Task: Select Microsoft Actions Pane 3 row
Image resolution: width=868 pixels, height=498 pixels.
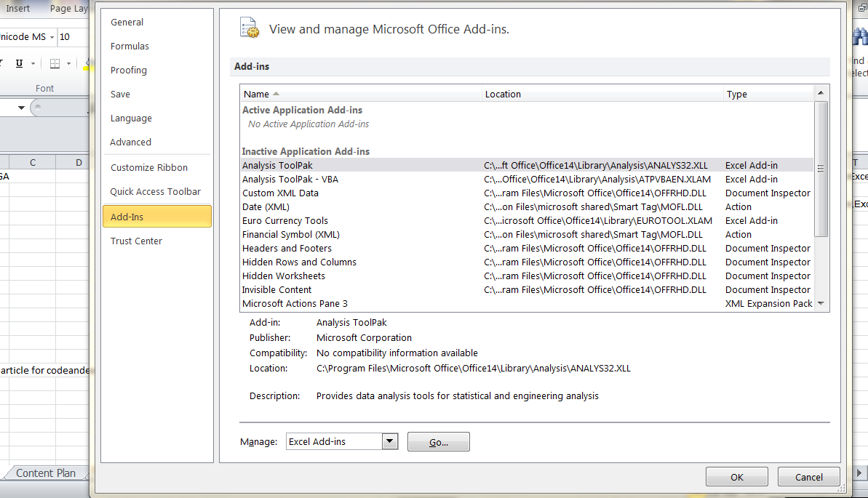Action: point(527,303)
